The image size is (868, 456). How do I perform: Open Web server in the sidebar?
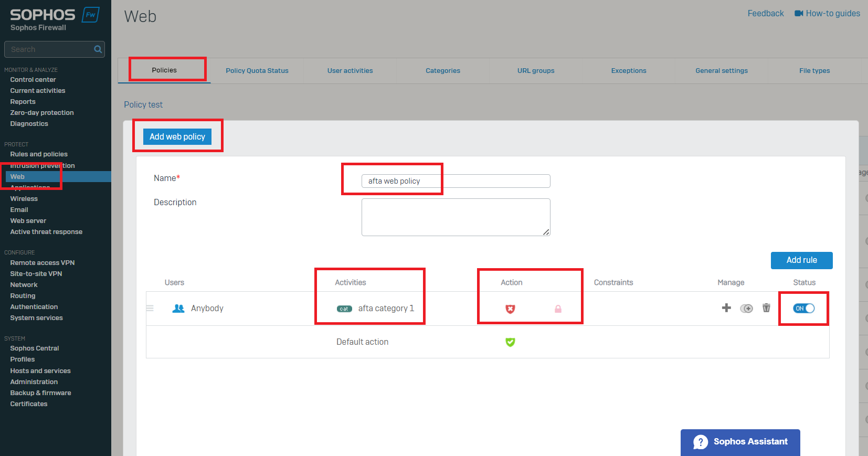28,221
